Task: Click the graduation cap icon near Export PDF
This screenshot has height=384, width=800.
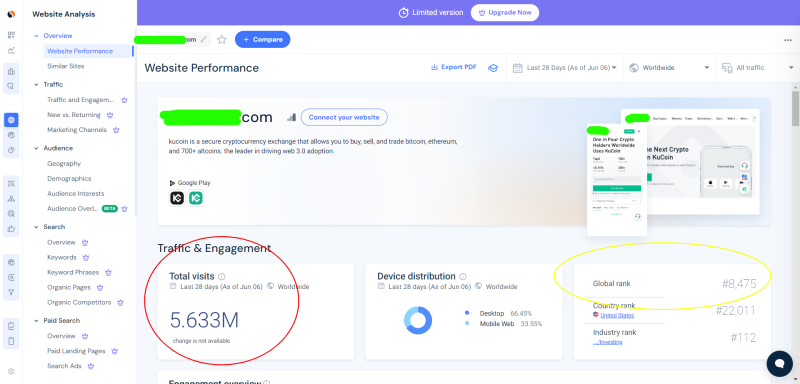Action: (493, 68)
